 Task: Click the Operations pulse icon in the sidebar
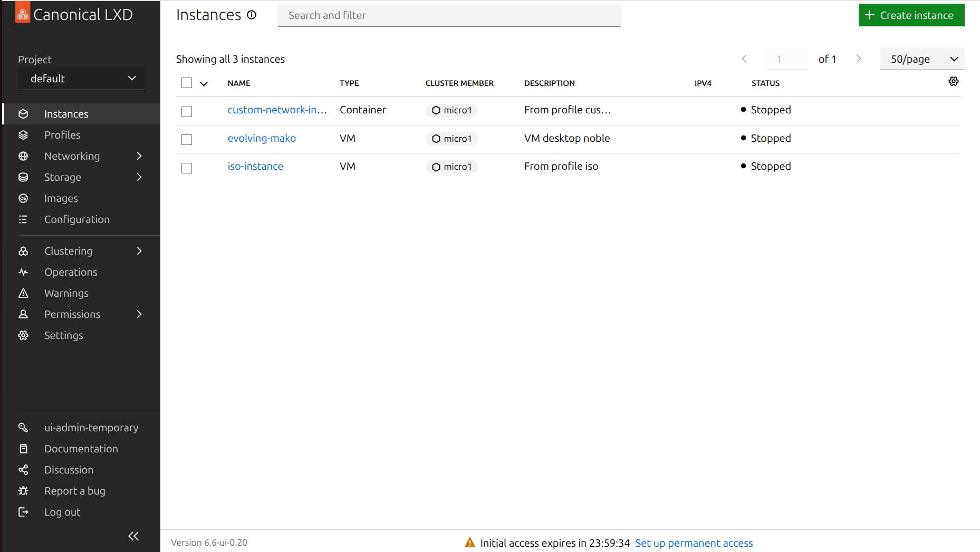[23, 272]
